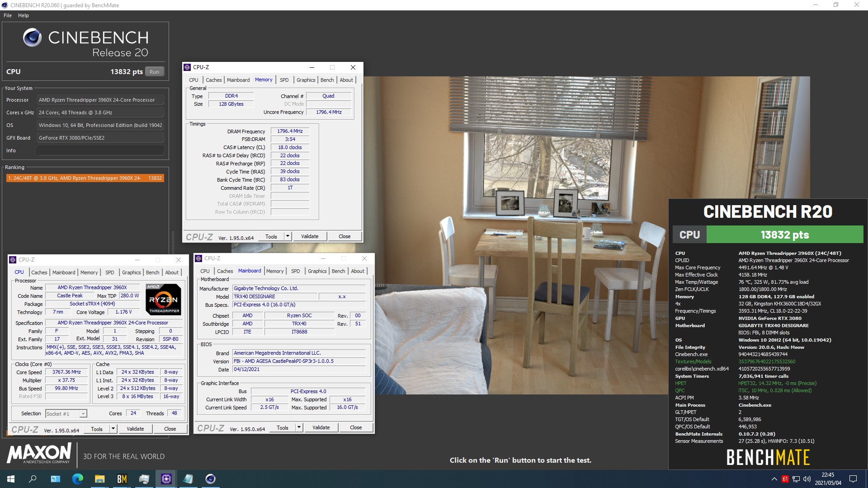
Task: Open the Windows Start menu
Action: click(x=11, y=479)
